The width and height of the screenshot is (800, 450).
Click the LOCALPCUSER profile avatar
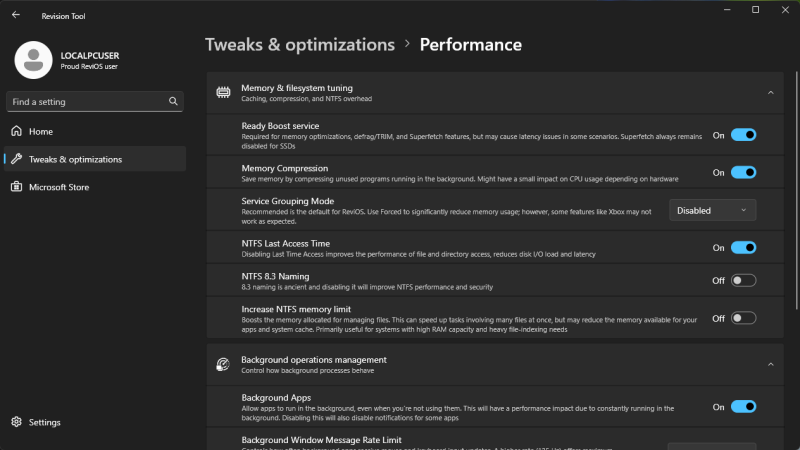[x=33, y=60]
